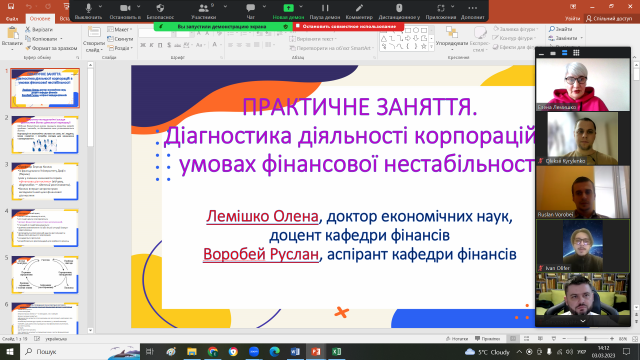Expand Chat options arrow in Zoom toolbar
The height and width of the screenshot is (360, 640).
(x=264, y=7)
